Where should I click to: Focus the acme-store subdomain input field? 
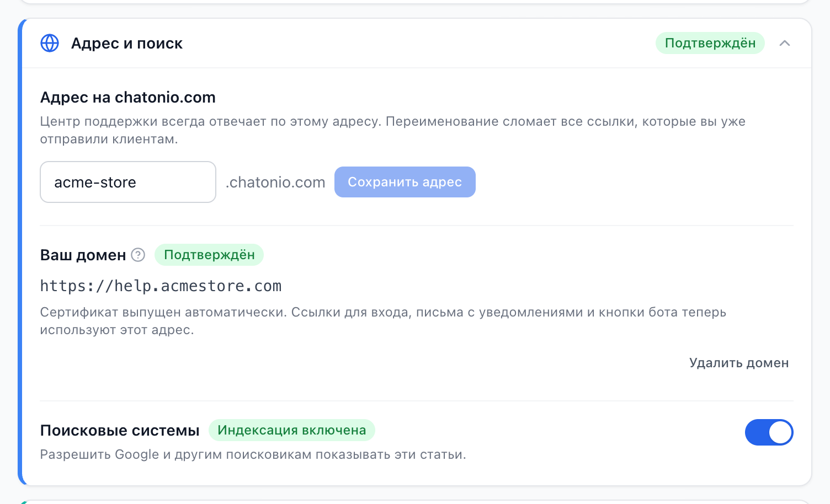click(x=128, y=182)
